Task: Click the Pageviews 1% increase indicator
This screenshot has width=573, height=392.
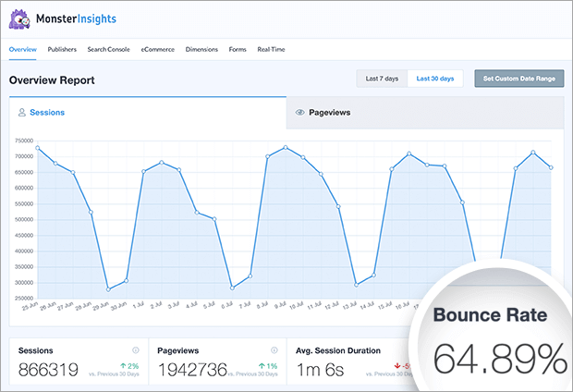Action: tap(268, 366)
